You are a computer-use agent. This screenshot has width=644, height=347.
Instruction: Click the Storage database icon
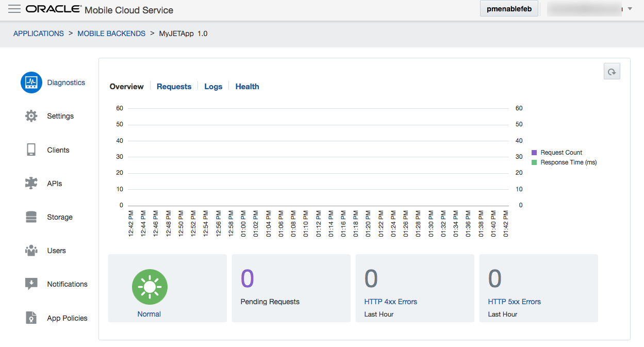click(x=31, y=217)
